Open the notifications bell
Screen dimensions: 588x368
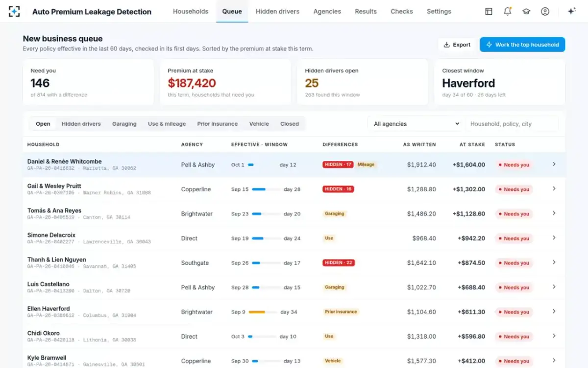pos(508,11)
